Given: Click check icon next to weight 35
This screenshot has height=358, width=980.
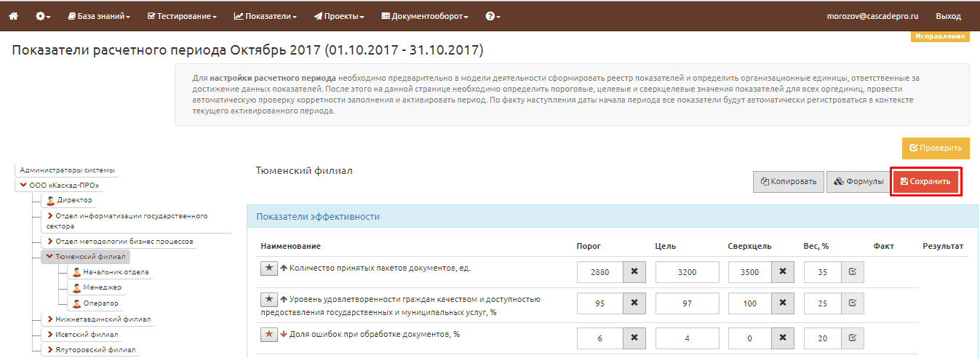Looking at the screenshot, I should coord(852,272).
